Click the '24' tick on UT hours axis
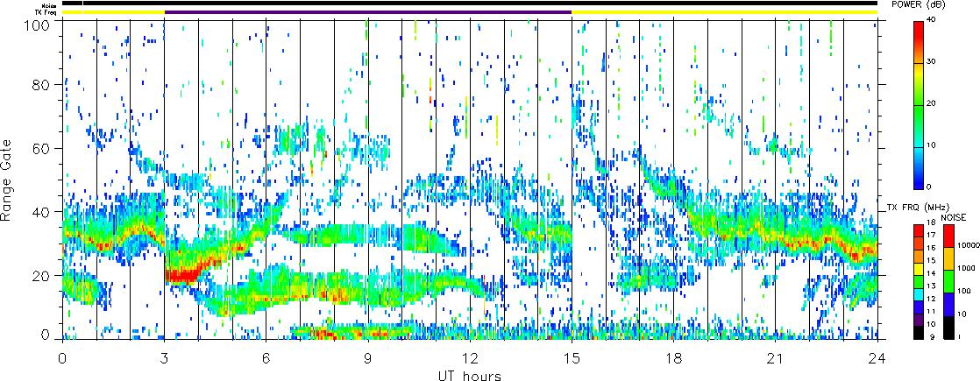This screenshot has width=980, height=381. click(877, 358)
